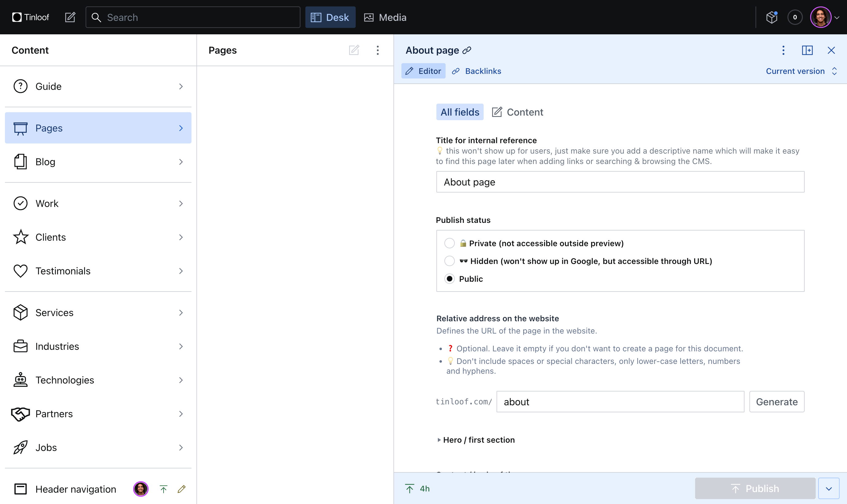Image resolution: width=847 pixels, height=504 pixels.
Task: Click the new document pencil icon in top bar
Action: coord(70,17)
